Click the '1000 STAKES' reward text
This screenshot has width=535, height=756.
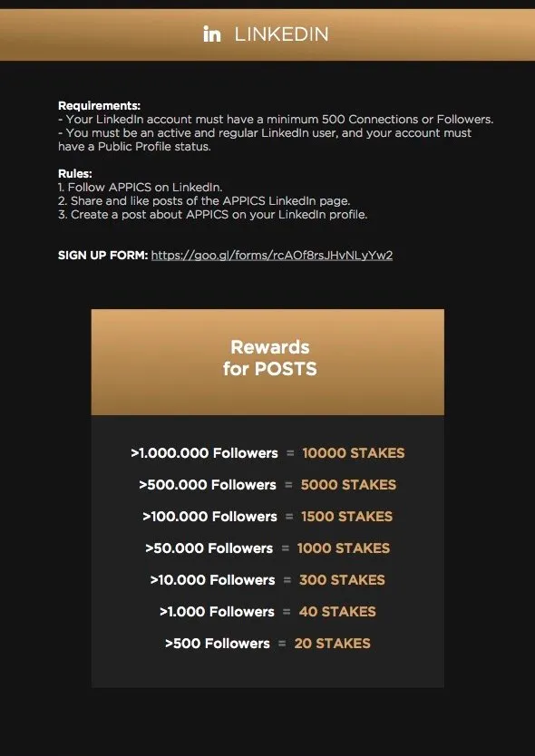344,548
